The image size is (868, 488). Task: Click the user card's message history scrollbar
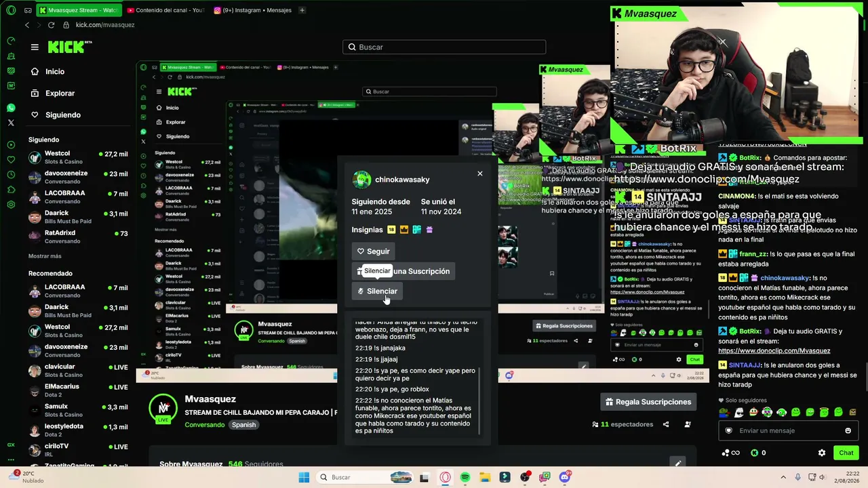point(479,401)
